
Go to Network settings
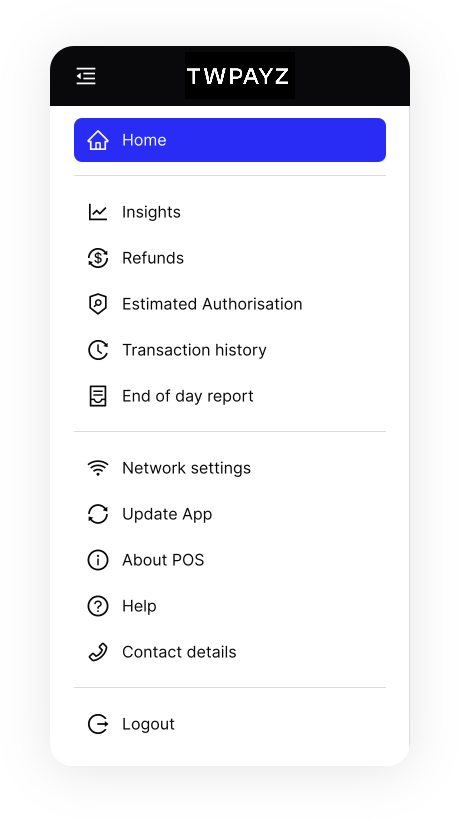click(x=230, y=468)
